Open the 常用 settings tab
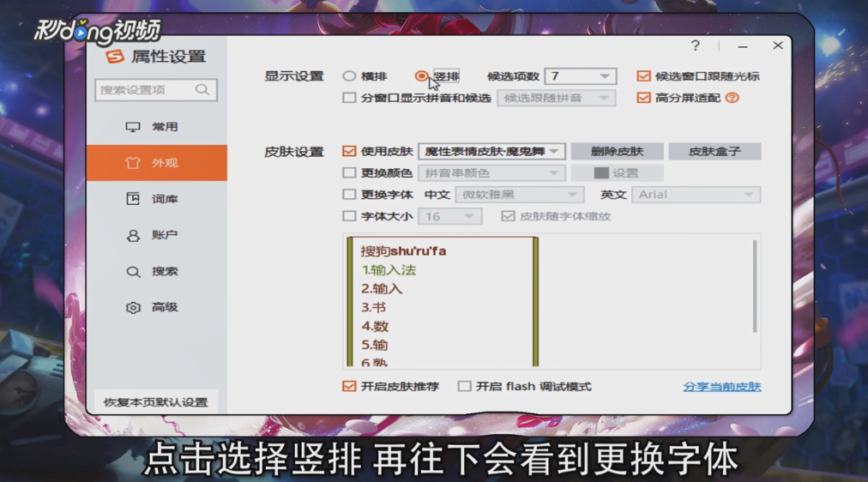 pyautogui.click(x=157, y=127)
